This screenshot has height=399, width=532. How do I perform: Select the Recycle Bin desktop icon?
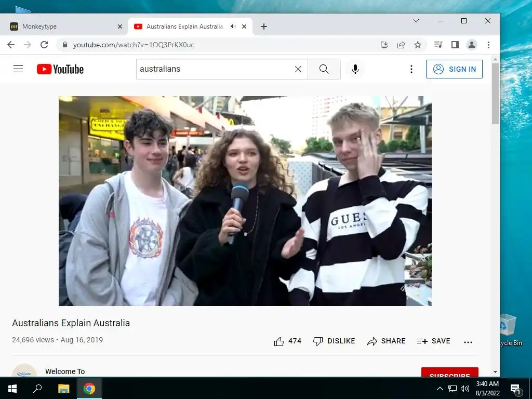pyautogui.click(x=511, y=330)
